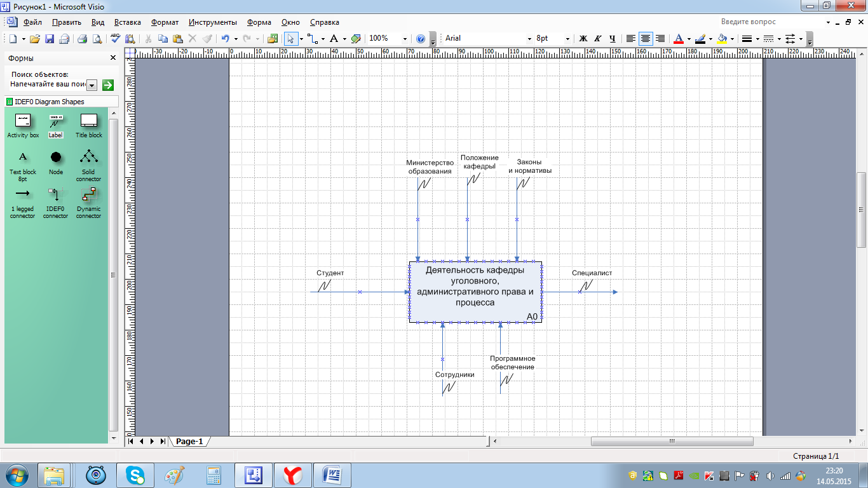Image resolution: width=868 pixels, height=488 pixels.
Task: Toggle italic (К) formatting
Action: click(x=597, y=39)
